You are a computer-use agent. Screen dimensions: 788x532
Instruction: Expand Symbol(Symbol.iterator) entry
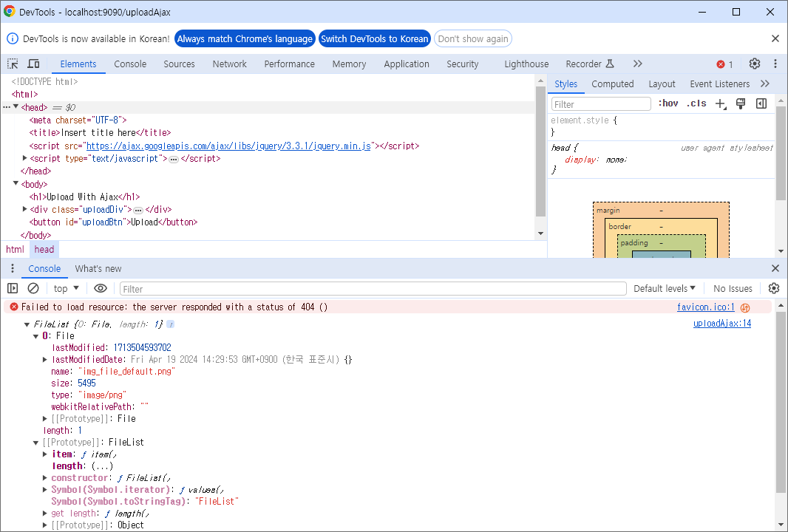click(x=45, y=489)
